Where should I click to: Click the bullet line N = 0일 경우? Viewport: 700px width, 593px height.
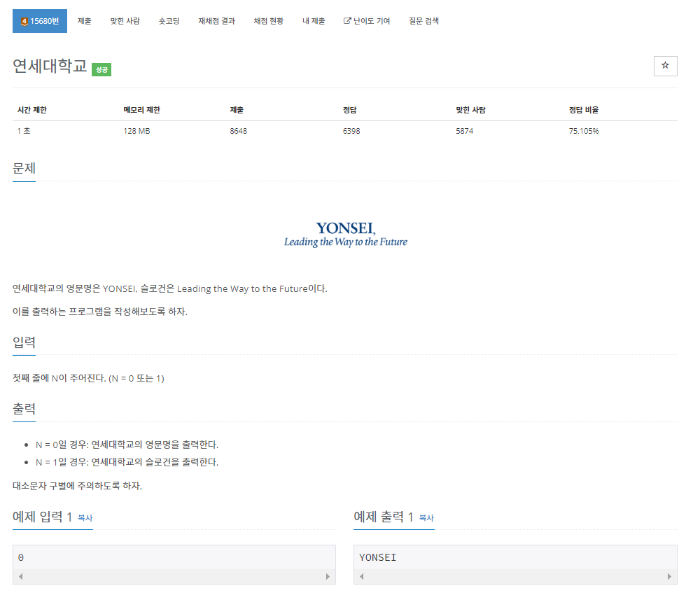(127, 445)
